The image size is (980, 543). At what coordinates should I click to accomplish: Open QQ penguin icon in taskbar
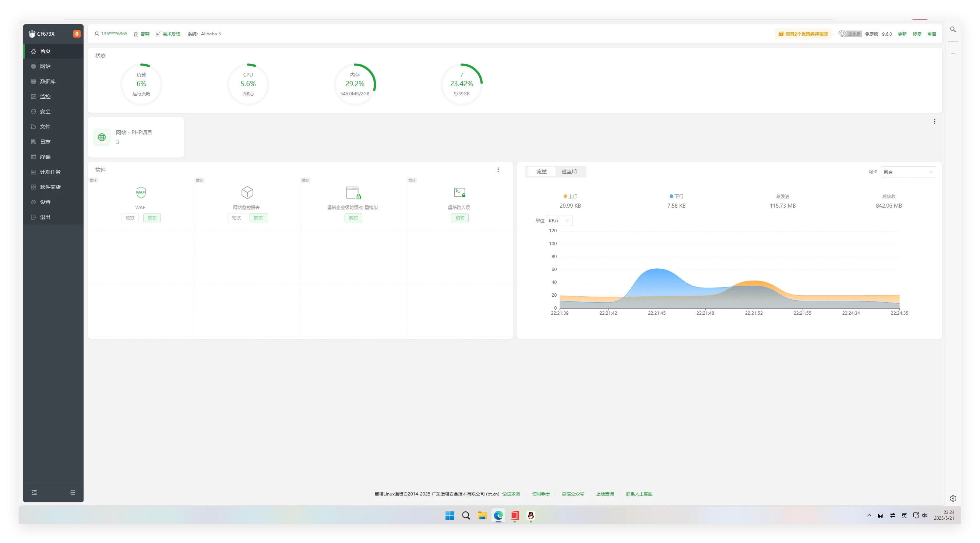(530, 516)
